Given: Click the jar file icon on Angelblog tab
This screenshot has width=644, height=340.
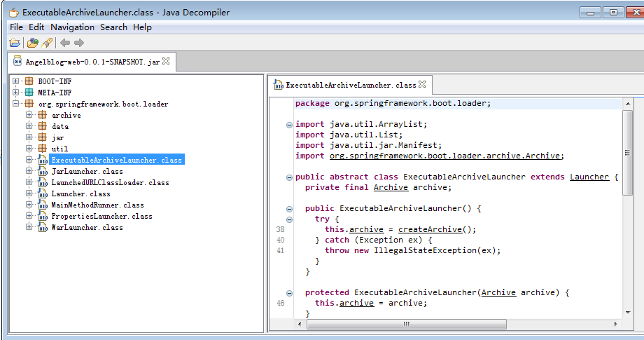Looking at the screenshot, I should coord(17,61).
